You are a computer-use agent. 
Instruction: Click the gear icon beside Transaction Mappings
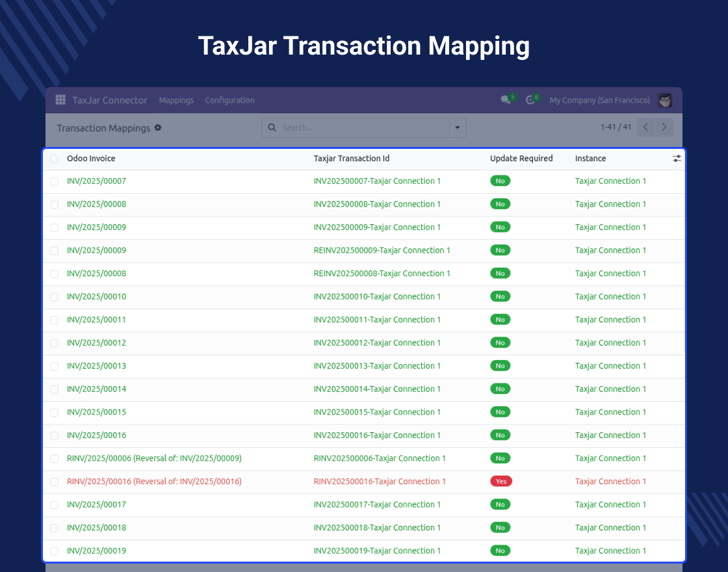[158, 127]
